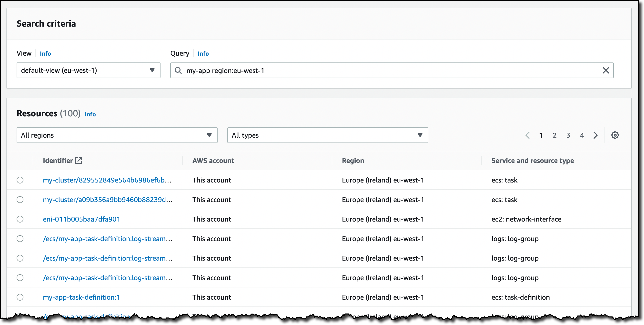The image size is (644, 325).
Task: Open table preferences gear icon
Action: (x=615, y=135)
